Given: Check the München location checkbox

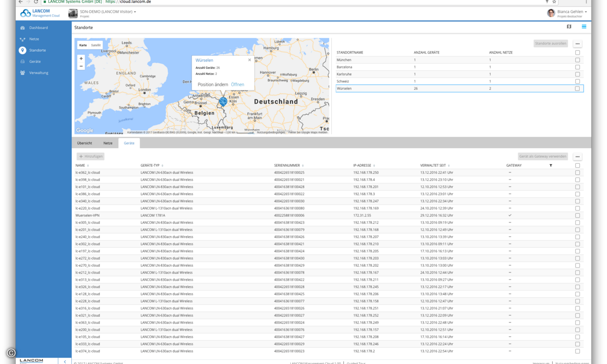Looking at the screenshot, I should pos(577,60).
